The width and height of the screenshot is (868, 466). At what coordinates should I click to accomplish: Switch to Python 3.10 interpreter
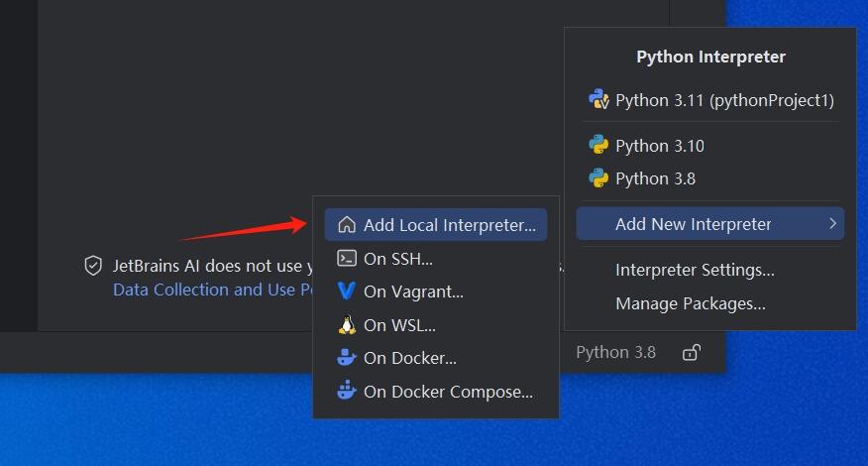tap(710, 146)
